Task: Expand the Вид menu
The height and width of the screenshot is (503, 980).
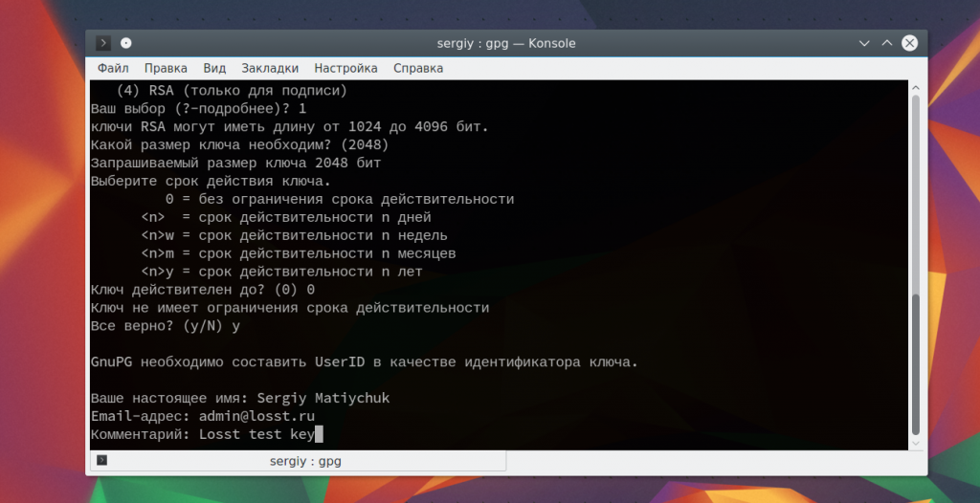Action: (214, 68)
